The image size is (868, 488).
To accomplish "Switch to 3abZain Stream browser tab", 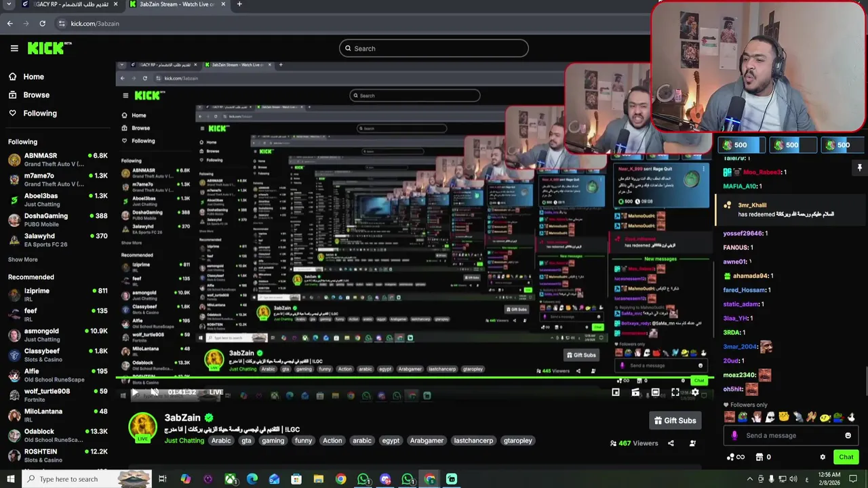I will click(x=176, y=4).
